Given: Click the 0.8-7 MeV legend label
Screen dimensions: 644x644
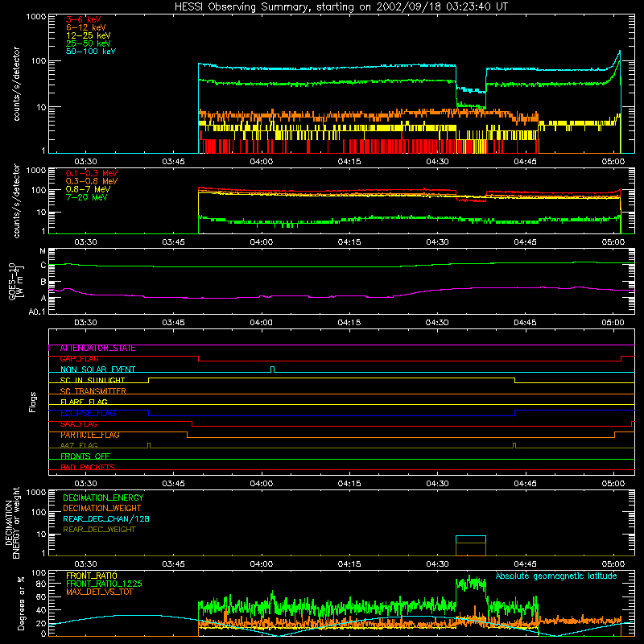Looking at the screenshot, I should point(88,189).
